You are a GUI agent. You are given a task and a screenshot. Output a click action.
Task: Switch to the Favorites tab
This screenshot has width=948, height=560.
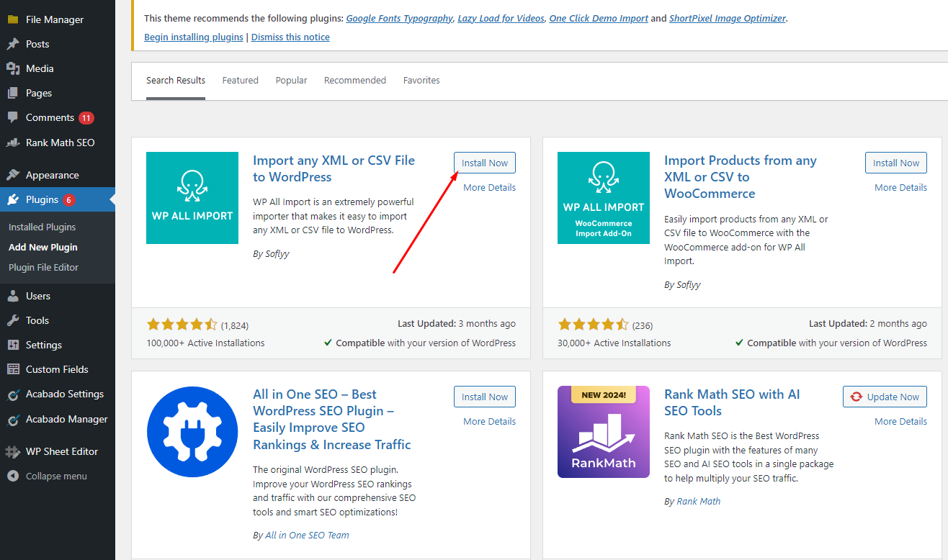[x=421, y=80]
